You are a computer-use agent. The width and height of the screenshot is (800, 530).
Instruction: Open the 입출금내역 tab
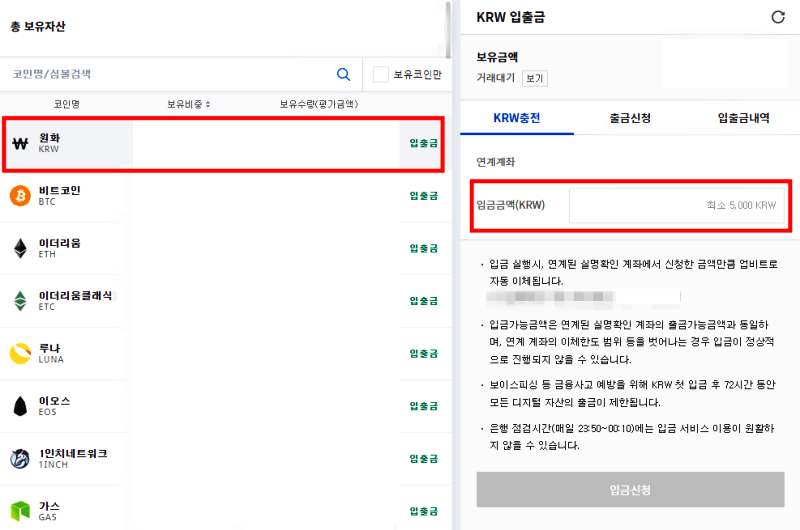[x=743, y=118]
